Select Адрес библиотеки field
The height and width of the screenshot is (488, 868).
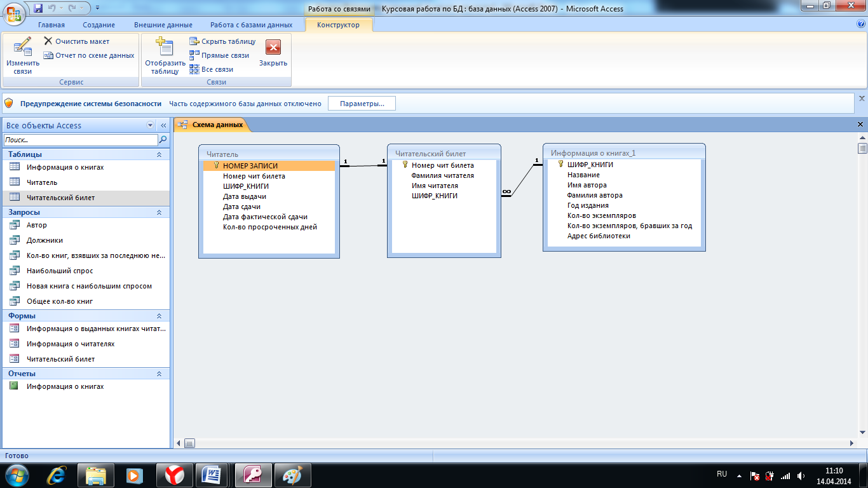(x=599, y=236)
